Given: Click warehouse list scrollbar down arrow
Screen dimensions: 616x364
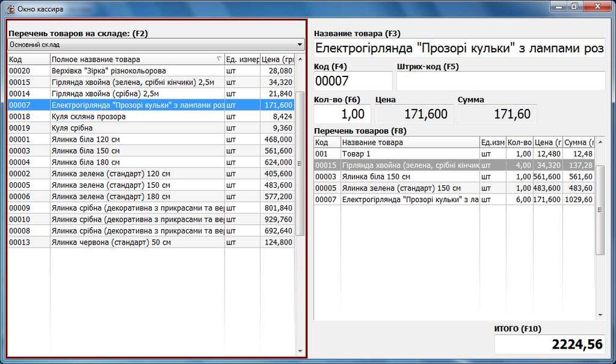Looking at the screenshot, I should click(300, 351).
